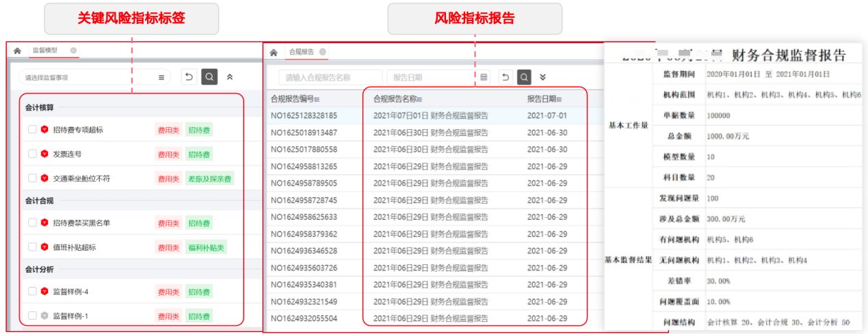Click search icon in report list toolbar
Viewport: 868px width, 334px height.
(524, 77)
